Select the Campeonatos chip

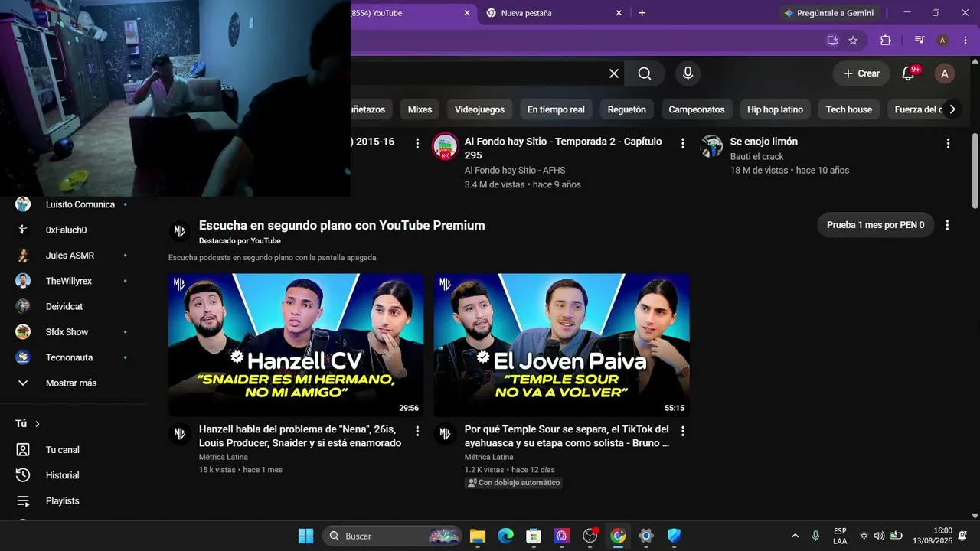[697, 109]
